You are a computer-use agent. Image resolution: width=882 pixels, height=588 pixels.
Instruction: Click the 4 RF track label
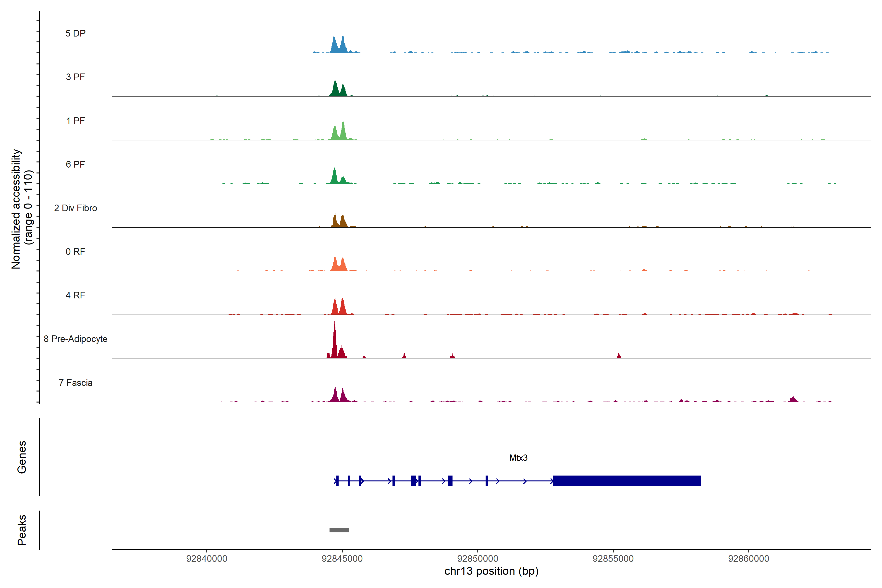click(x=75, y=295)
